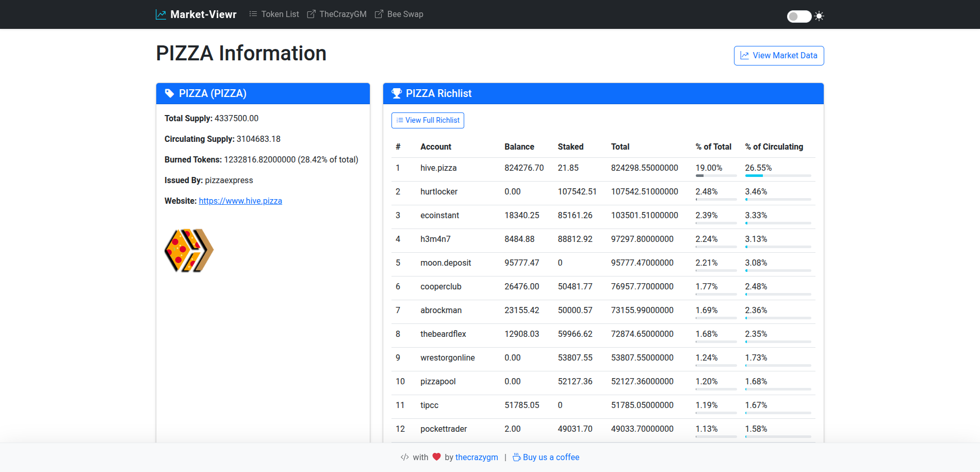Click Issued By pizzaexpress text
This screenshot has width=980, height=472.
point(209,180)
